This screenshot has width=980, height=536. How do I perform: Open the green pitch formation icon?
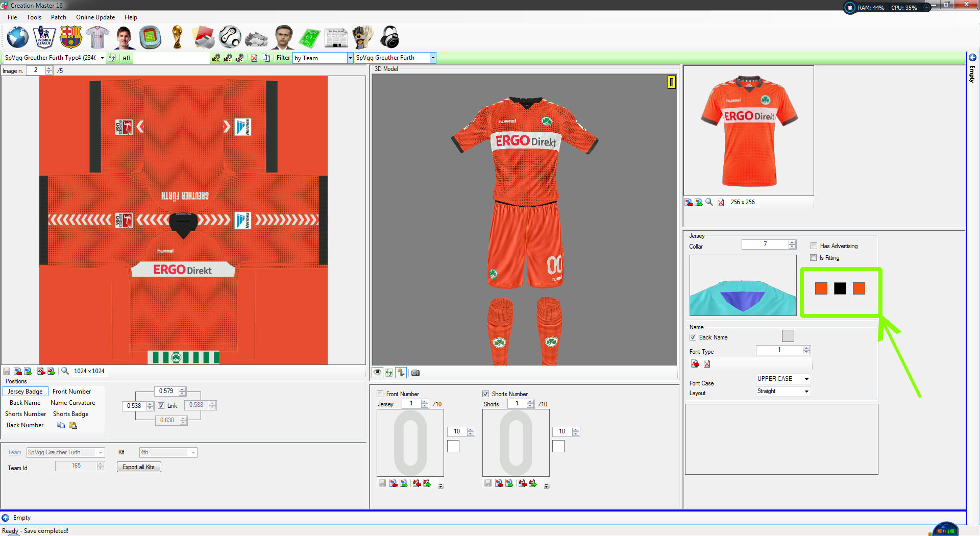pos(309,38)
